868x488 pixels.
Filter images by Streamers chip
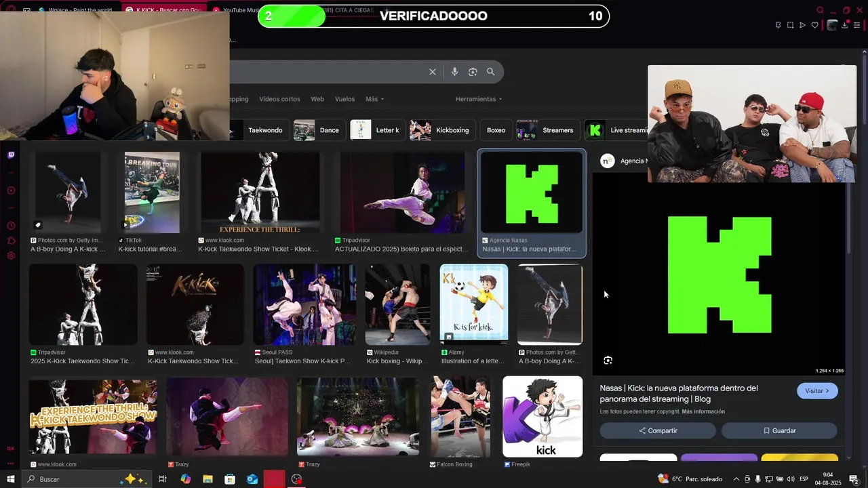coord(548,130)
